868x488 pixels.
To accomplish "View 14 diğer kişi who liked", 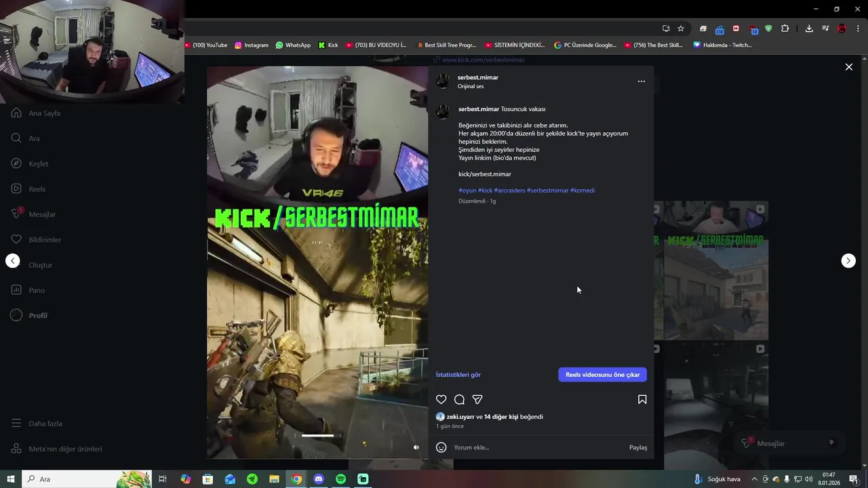I will [x=501, y=417].
